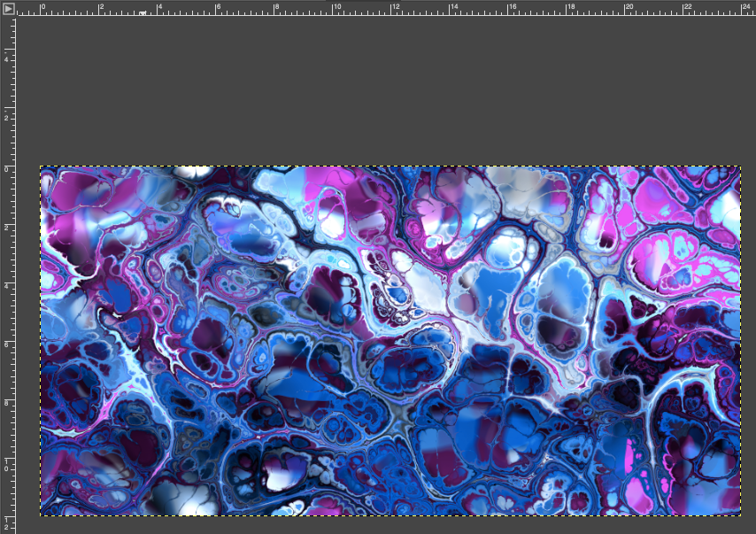This screenshot has height=534, width=756.
Task: Click the 8 mark on the horizontal ruler
Action: point(274,9)
